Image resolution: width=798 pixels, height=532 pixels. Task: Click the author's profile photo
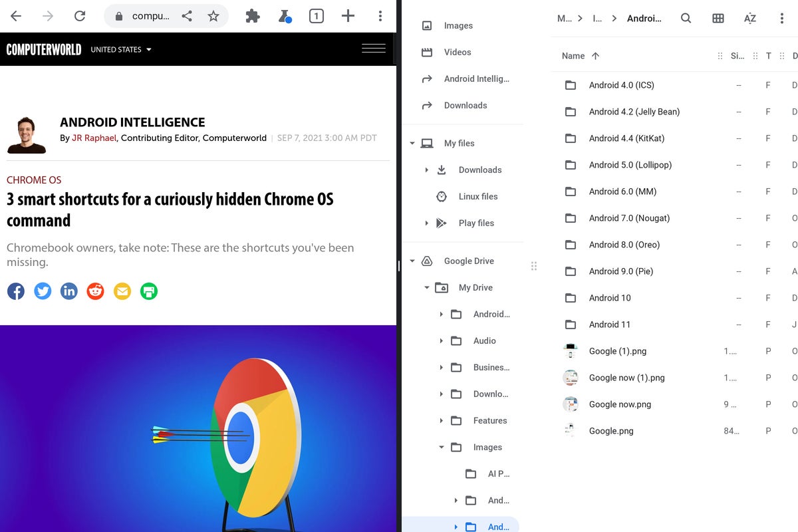(x=27, y=135)
